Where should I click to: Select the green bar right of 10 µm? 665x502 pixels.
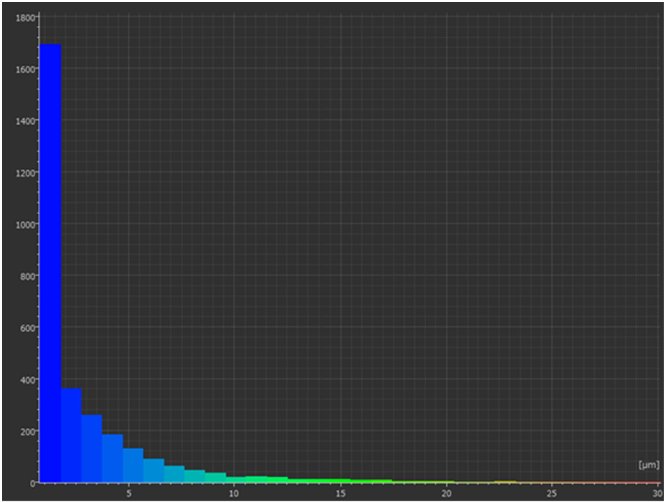point(257,479)
